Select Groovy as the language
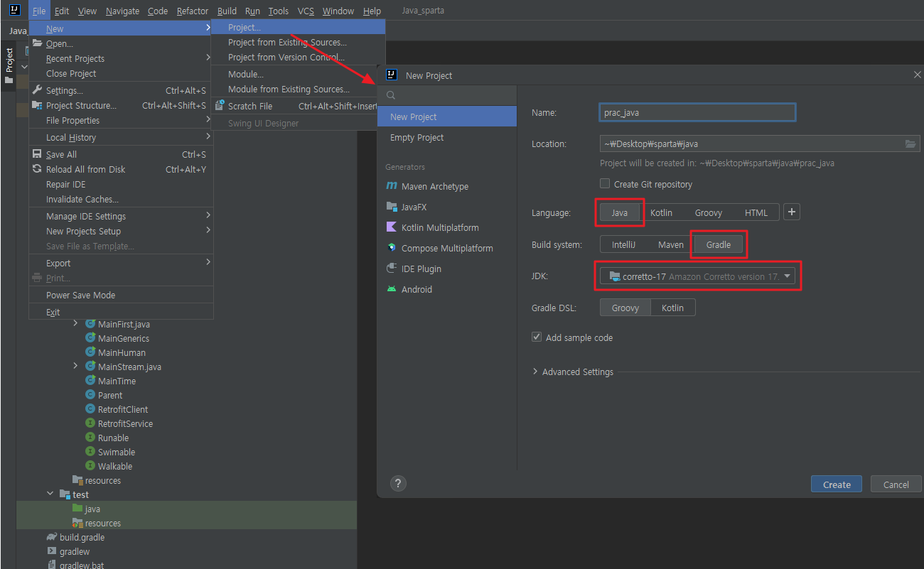The width and height of the screenshot is (924, 569). pos(709,212)
